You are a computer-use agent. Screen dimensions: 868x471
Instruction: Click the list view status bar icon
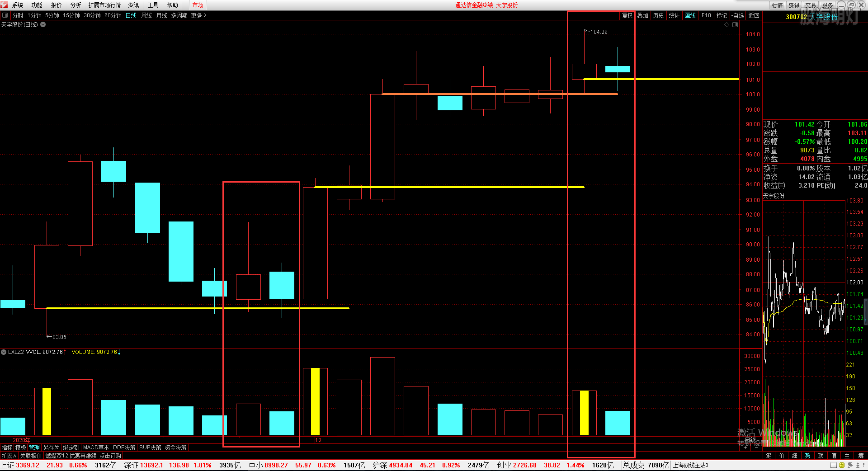click(x=834, y=465)
